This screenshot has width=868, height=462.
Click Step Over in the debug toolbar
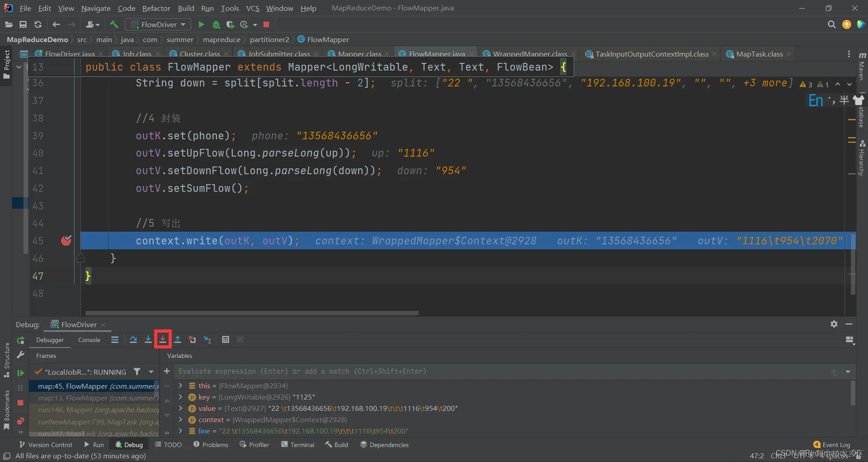pos(133,339)
